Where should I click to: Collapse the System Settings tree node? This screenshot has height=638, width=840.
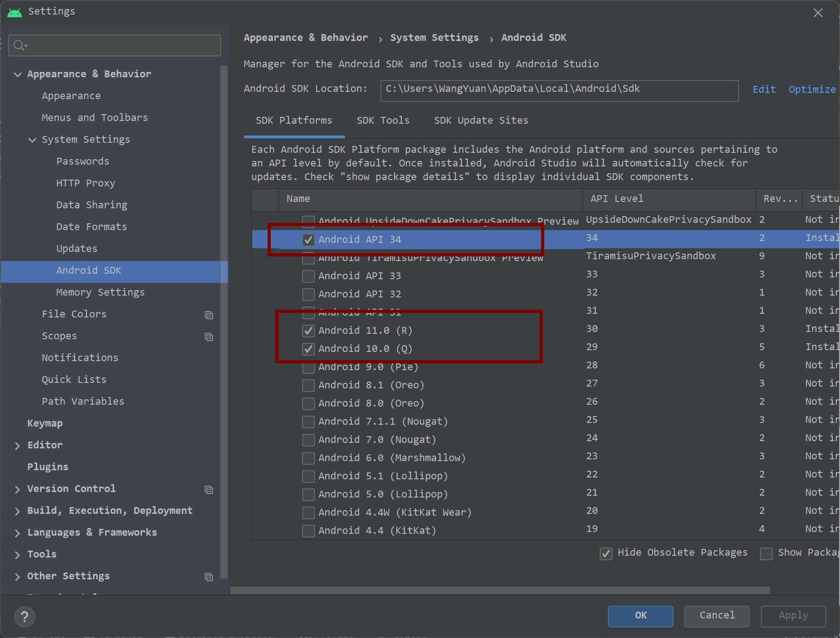pyautogui.click(x=32, y=140)
